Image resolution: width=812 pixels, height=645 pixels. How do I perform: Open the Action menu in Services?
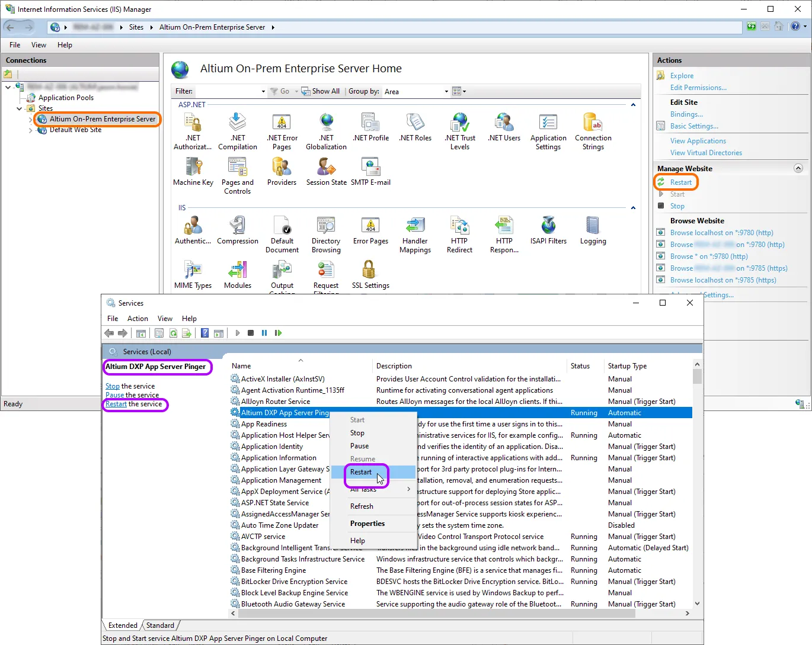click(138, 319)
